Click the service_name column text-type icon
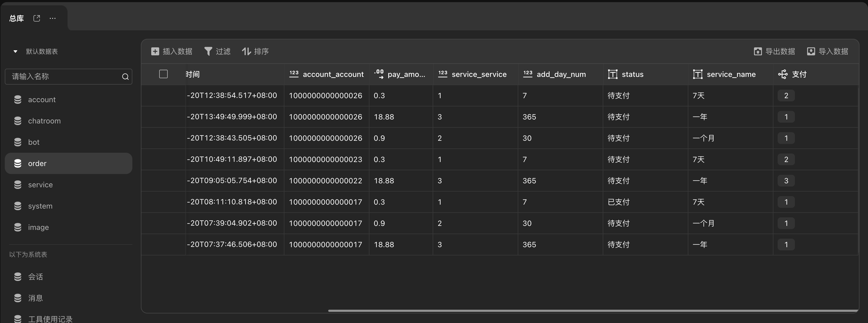Image resolution: width=868 pixels, height=323 pixels. pos(697,74)
